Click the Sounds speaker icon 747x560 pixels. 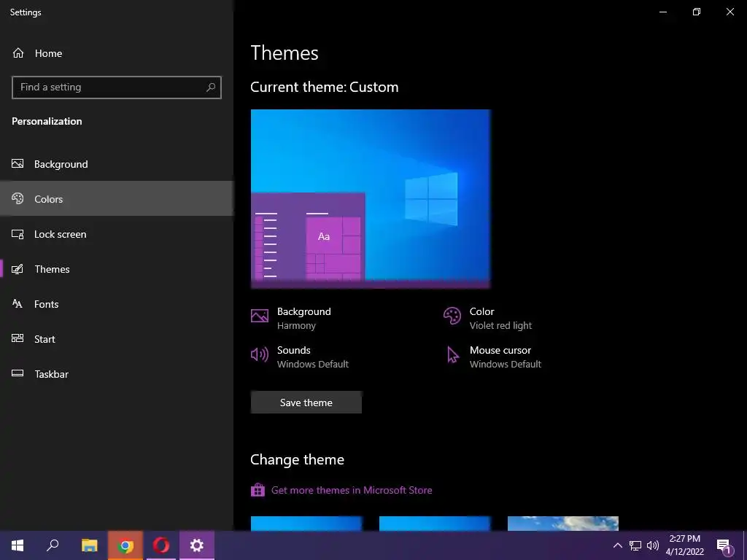click(260, 354)
